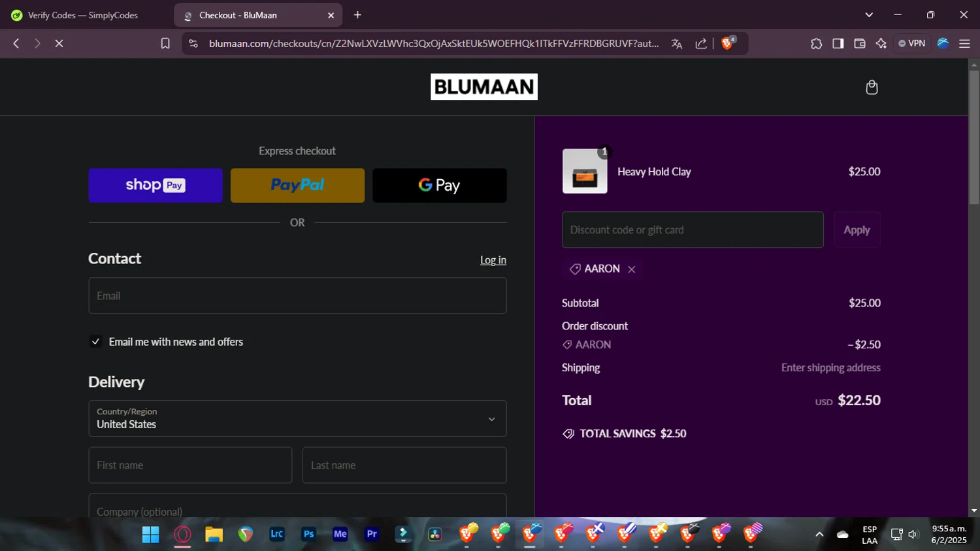This screenshot has width=980, height=551.
Task: Switch to Verify Codes — SimplyCodes tab
Action: tap(84, 15)
